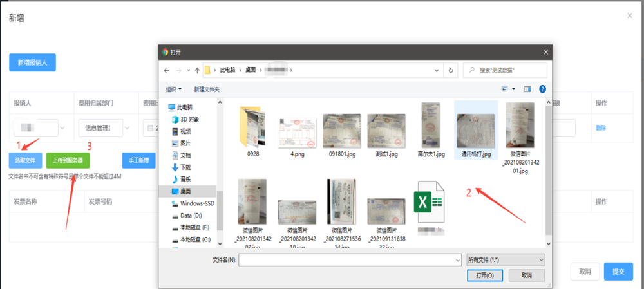
Task: Open the view mode options dropdown
Action: 513,89
